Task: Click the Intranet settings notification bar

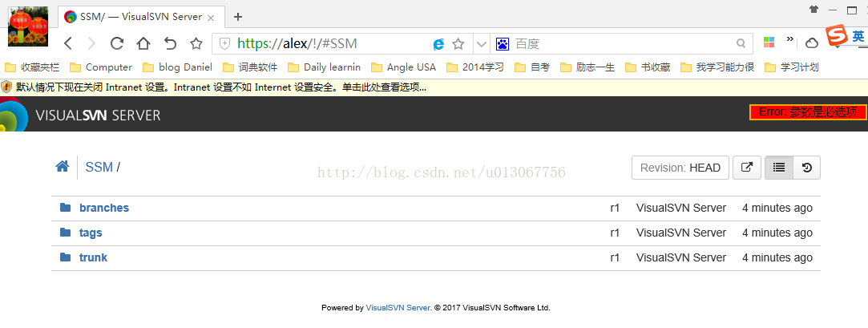Action: coord(434,87)
